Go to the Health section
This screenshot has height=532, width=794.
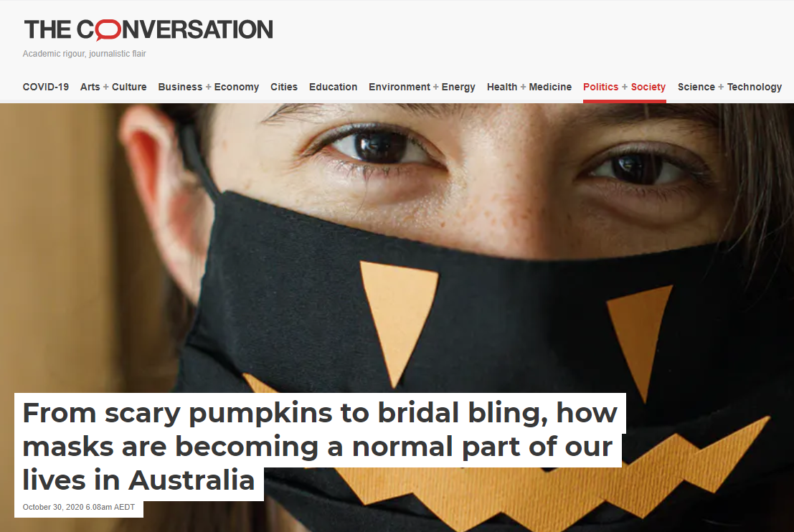point(502,87)
